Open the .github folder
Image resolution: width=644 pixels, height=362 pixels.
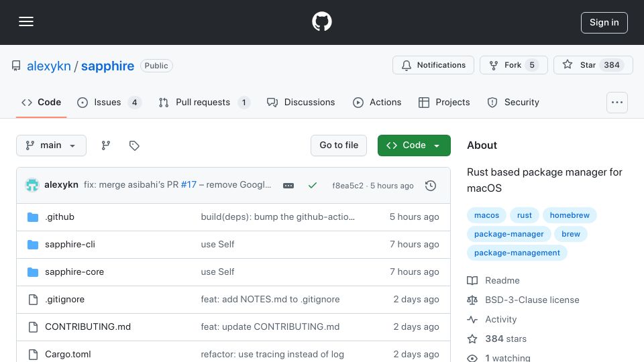(60, 217)
